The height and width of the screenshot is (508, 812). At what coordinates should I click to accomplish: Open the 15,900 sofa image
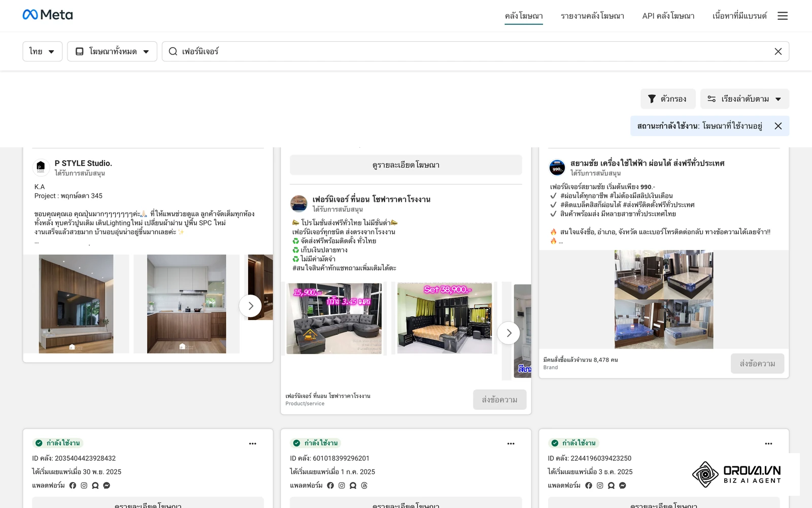tap(334, 319)
